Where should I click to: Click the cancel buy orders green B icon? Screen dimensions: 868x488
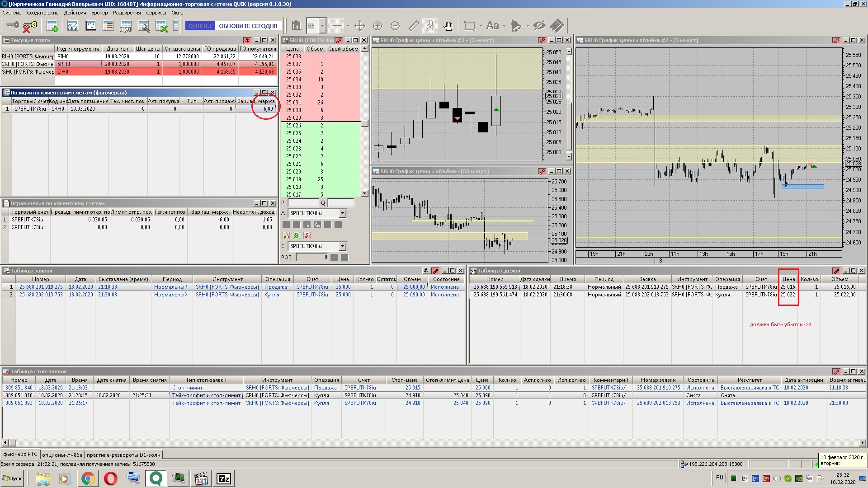[297, 235]
